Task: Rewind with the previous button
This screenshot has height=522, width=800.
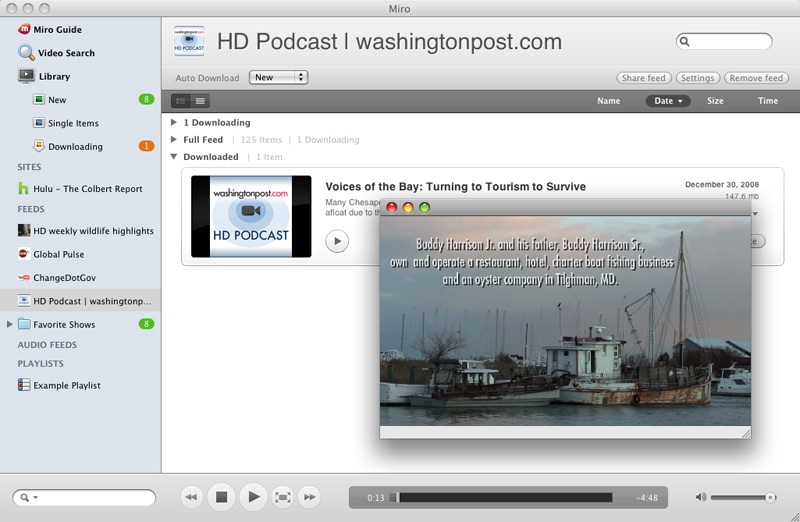Action: coord(192,497)
